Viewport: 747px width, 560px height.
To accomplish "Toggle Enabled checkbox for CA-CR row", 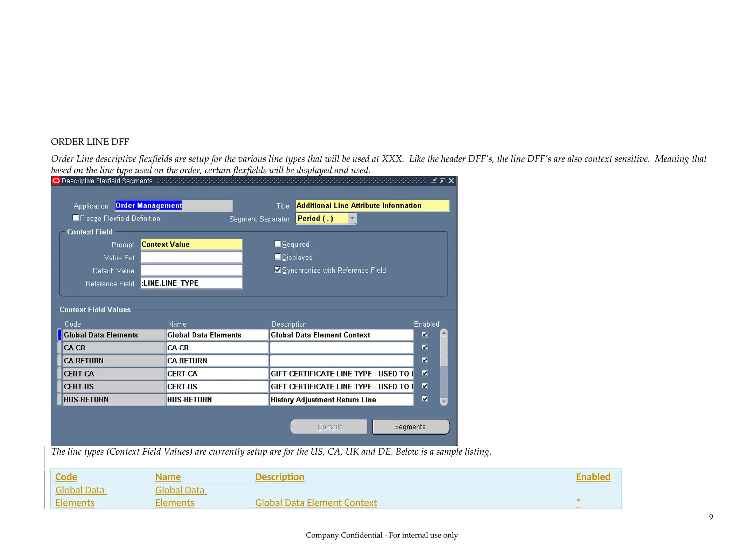I will point(425,347).
